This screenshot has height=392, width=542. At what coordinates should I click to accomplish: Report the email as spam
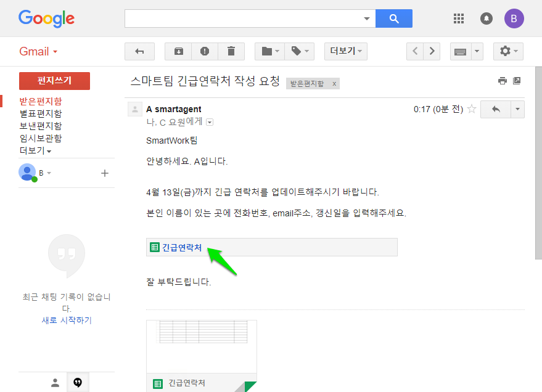(205, 51)
